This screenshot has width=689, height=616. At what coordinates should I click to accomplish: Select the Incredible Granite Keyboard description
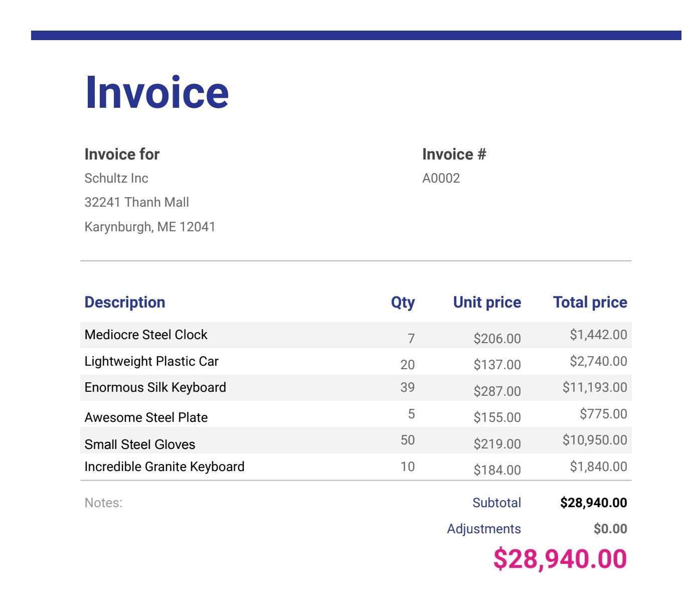pyautogui.click(x=164, y=467)
